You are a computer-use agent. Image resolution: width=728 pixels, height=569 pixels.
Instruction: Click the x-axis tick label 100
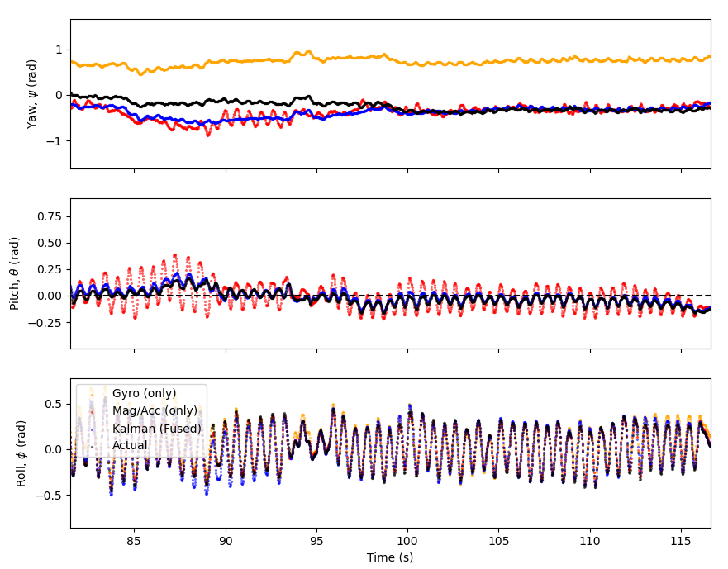pyautogui.click(x=407, y=542)
